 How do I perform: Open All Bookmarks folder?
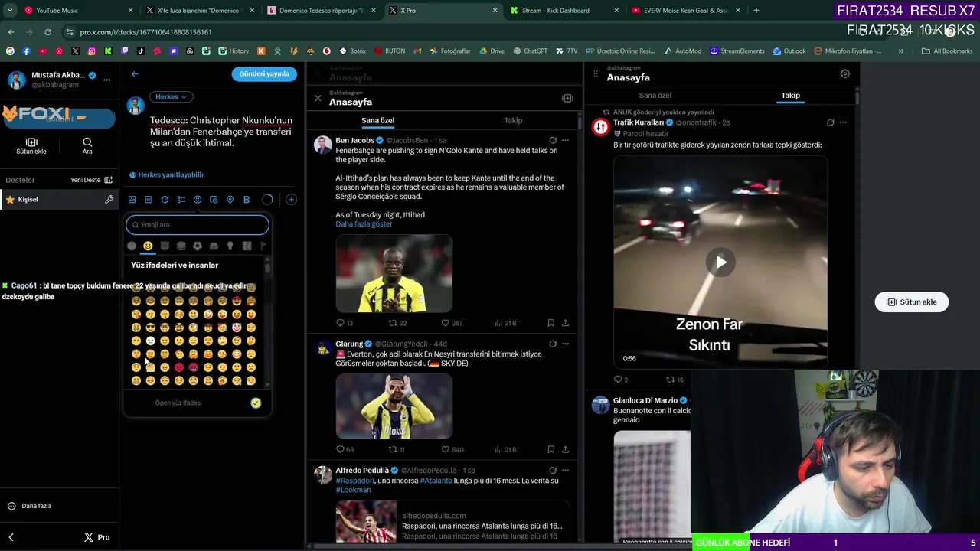pyautogui.click(x=947, y=51)
